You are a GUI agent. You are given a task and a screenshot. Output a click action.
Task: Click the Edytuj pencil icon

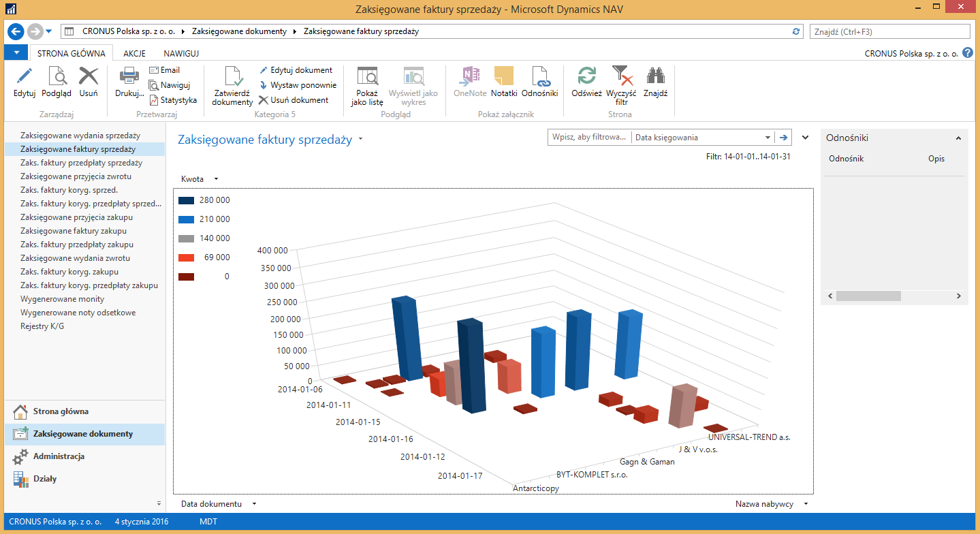(x=25, y=76)
